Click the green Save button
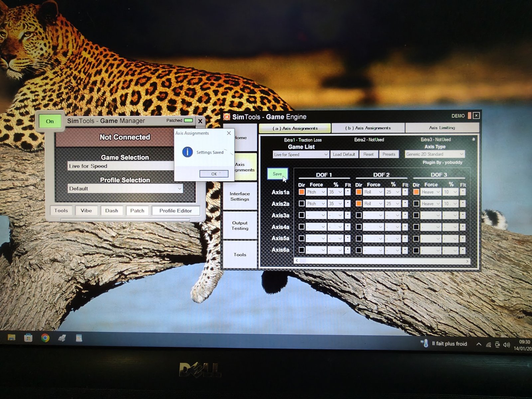This screenshot has width=532, height=399. point(277,174)
